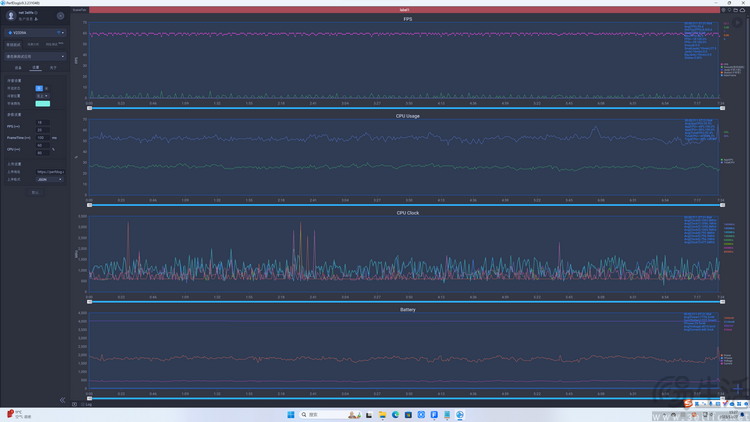Open the V2309A device dropdown
The image size is (750, 422).
coord(35,33)
